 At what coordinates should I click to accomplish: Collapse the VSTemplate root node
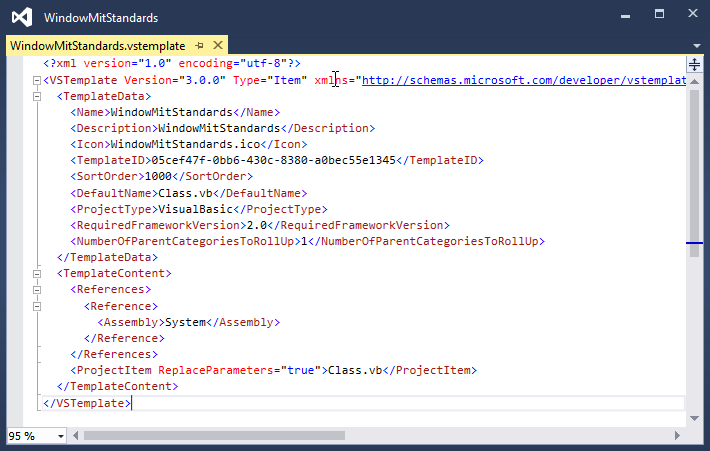point(36,80)
